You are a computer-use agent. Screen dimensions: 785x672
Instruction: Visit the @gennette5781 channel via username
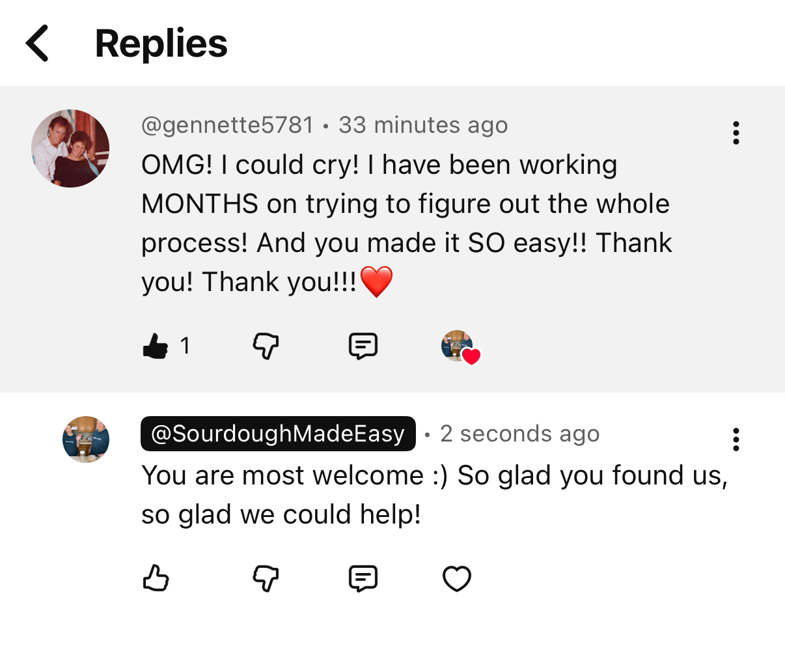[228, 125]
